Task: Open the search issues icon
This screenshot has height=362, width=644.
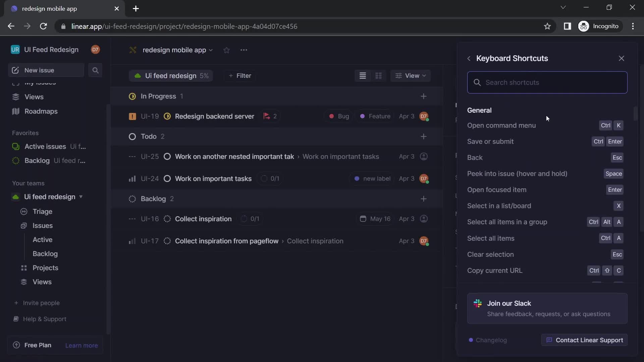Action: pyautogui.click(x=95, y=70)
